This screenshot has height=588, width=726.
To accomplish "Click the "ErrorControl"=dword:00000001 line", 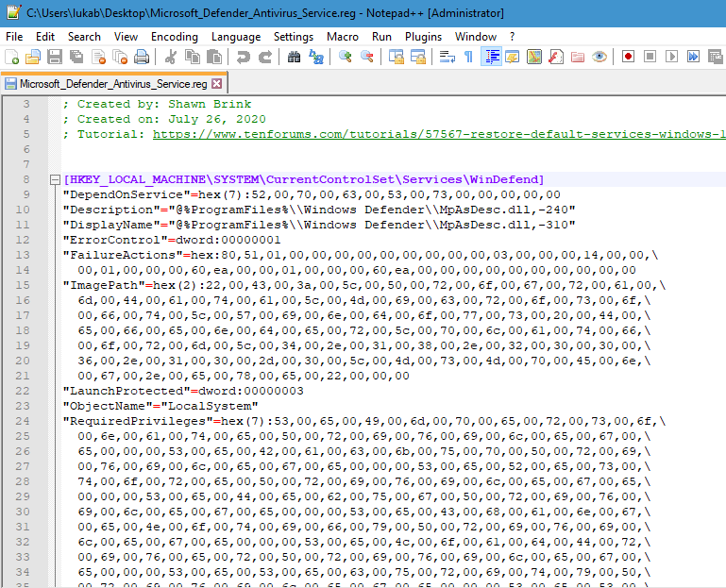I will click(x=172, y=240).
